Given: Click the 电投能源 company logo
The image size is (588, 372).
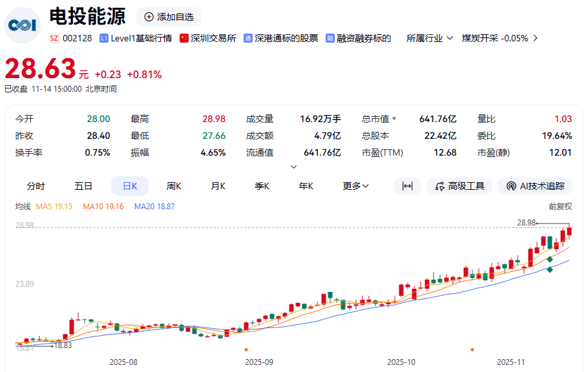Looking at the screenshot, I should coord(23,25).
